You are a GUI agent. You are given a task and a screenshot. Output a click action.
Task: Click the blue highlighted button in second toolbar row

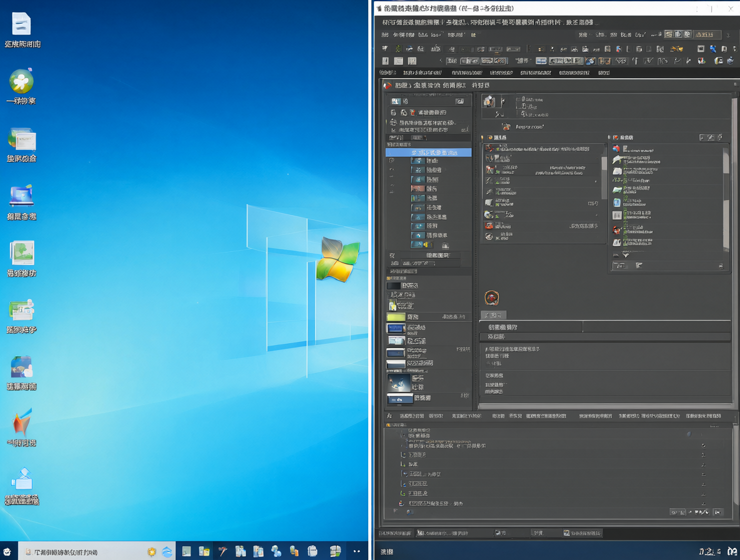coord(541,61)
